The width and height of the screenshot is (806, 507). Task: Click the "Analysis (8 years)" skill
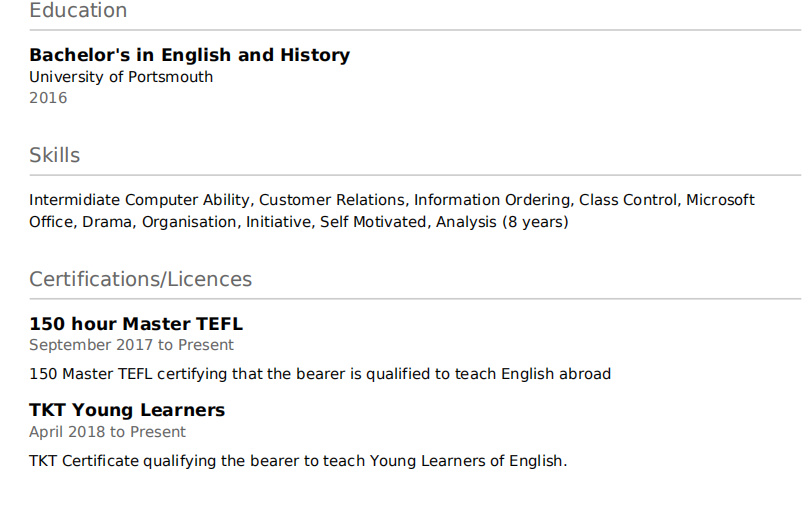pos(501,222)
